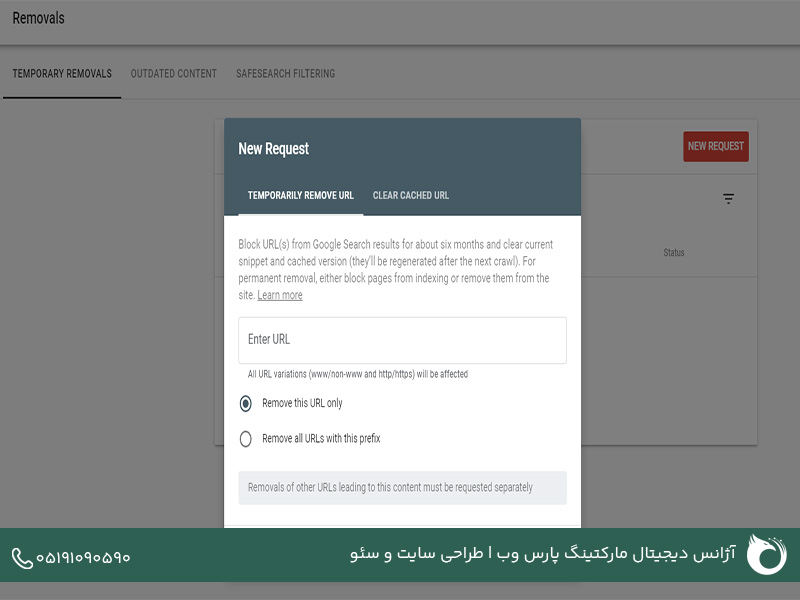
Task: Click the 'All URL variations' helper text
Action: (357, 374)
